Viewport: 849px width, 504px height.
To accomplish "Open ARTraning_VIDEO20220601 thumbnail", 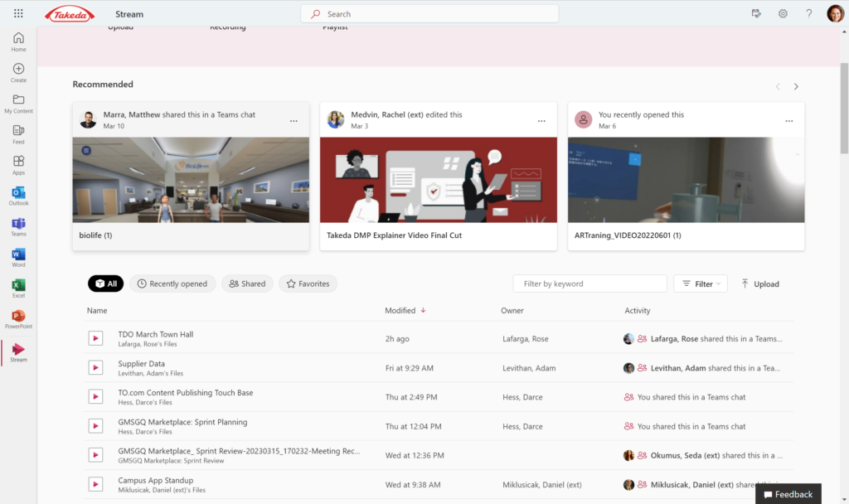I will [686, 180].
